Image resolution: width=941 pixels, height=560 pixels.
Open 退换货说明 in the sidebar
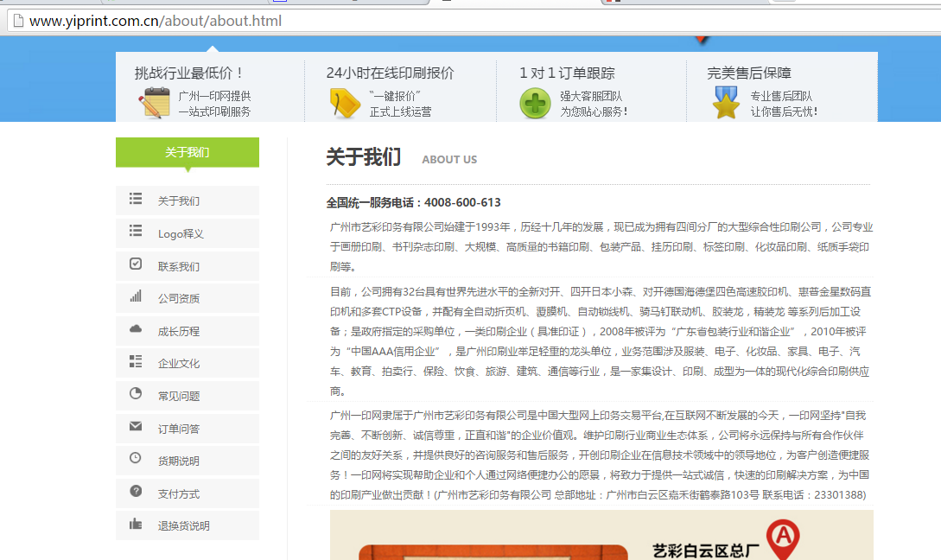tap(188, 525)
